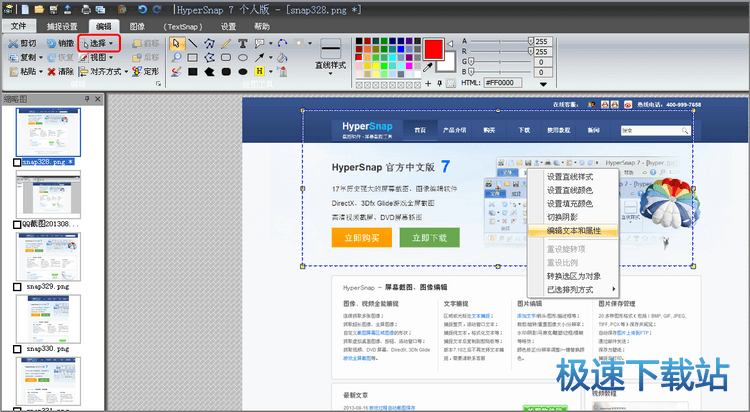Viewport: 750px width, 412px height.
Task: Activate the Text (T) tool
Action: click(243, 44)
